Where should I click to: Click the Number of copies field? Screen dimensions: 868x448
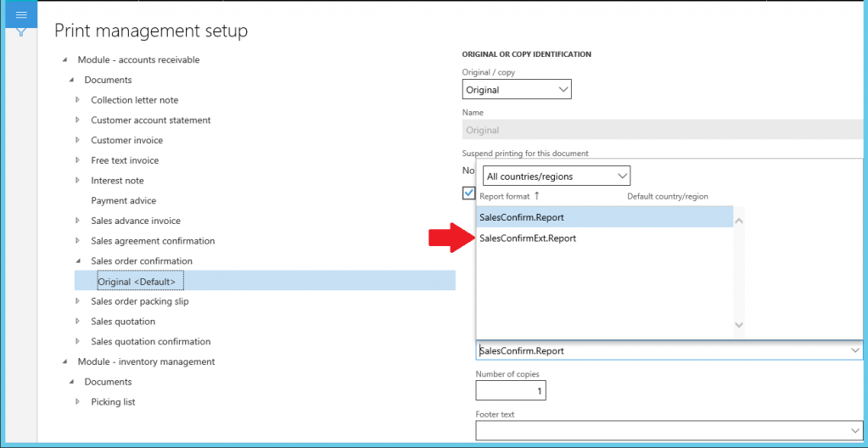511,390
